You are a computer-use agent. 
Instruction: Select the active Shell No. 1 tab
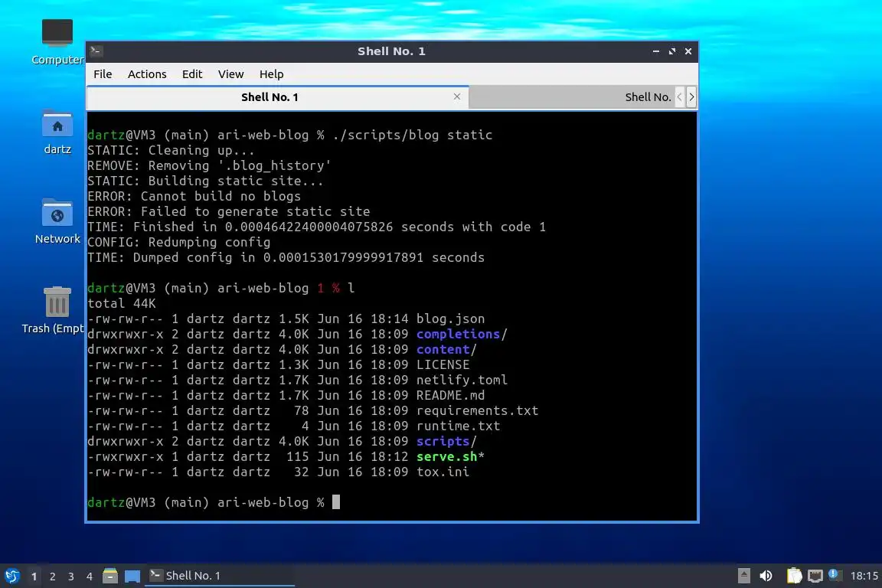278,97
